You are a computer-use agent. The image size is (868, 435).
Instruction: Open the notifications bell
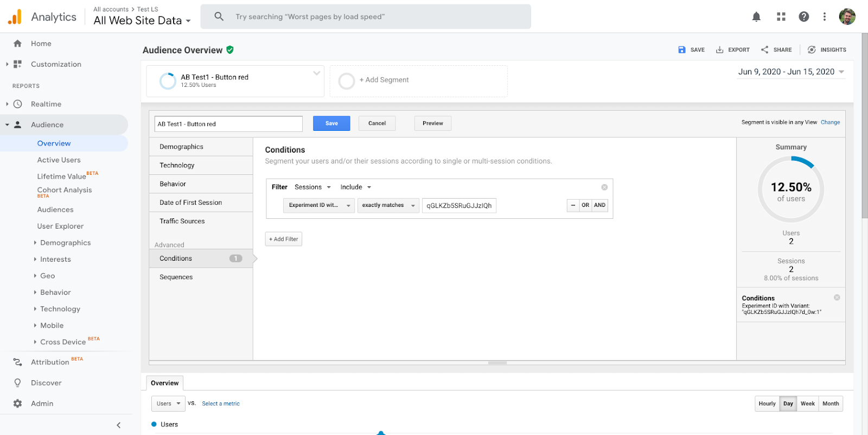point(756,17)
